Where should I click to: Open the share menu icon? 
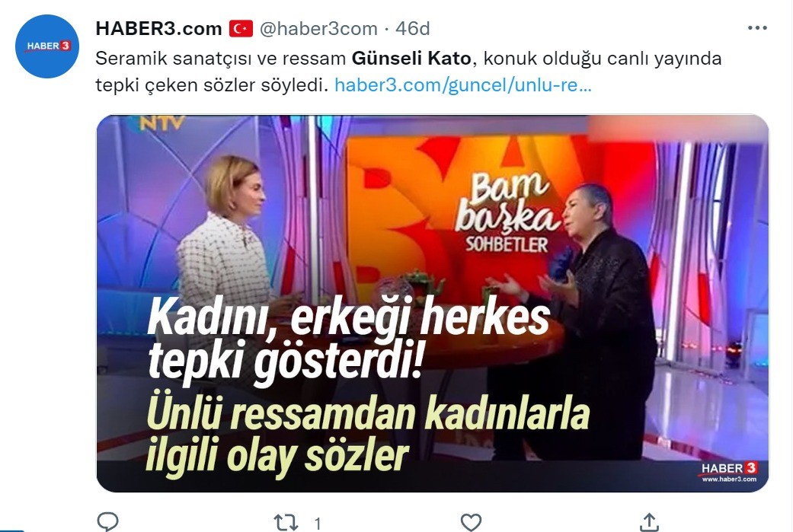tap(649, 522)
